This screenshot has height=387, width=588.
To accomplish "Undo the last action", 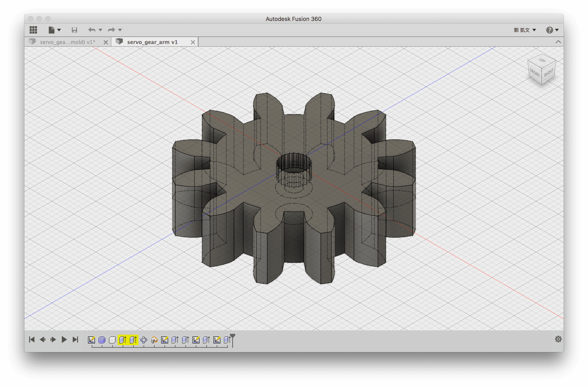I will click(92, 30).
